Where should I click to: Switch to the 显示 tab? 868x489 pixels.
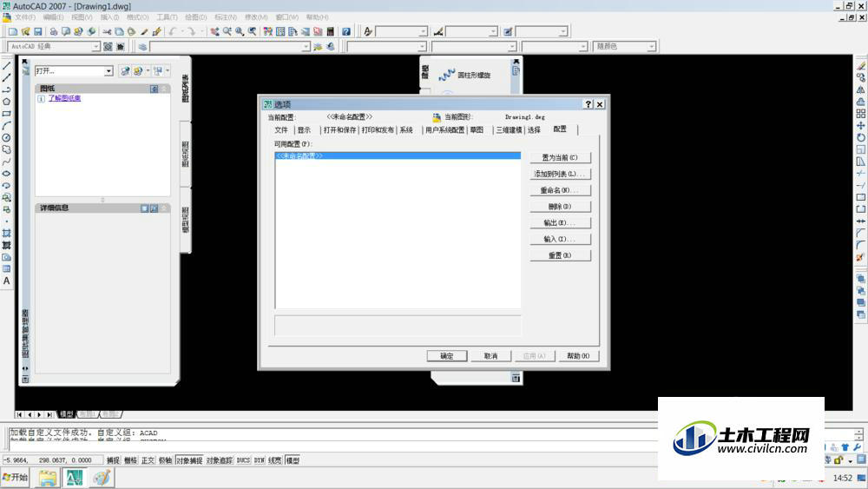[304, 130]
